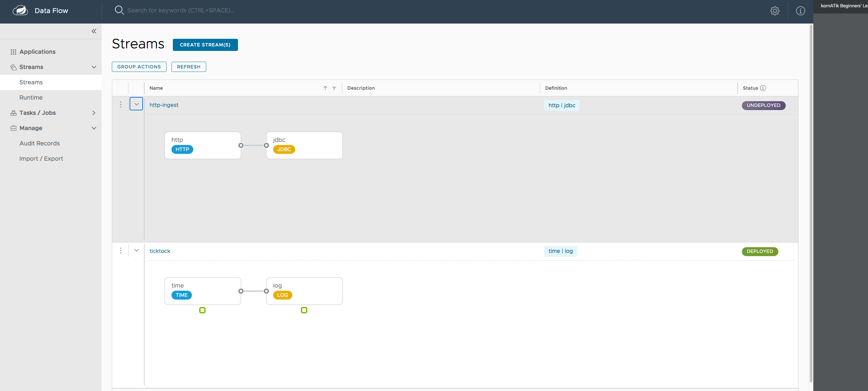Click the Data Flow logo icon
Viewport: 868px width, 391px height.
pos(20,10)
